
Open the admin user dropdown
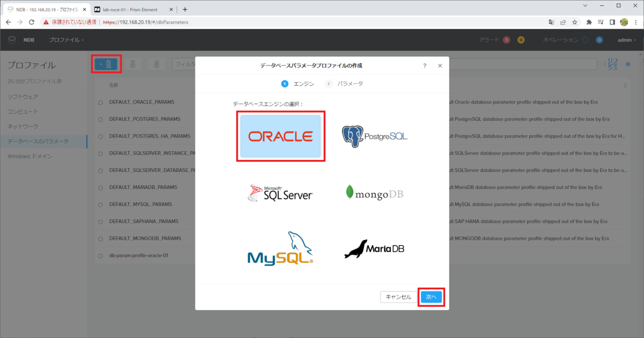626,40
